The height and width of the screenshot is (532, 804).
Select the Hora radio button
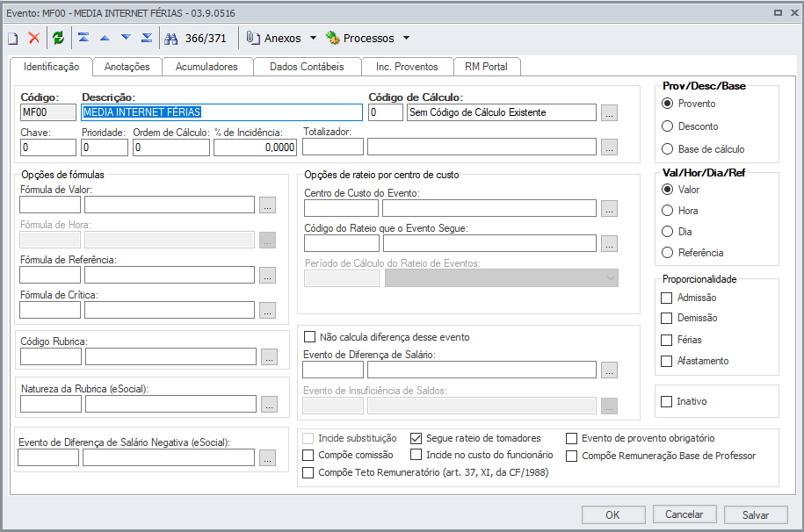667,211
